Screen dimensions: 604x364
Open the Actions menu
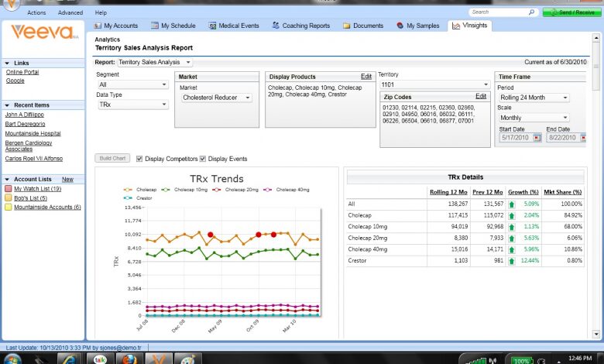(36, 12)
